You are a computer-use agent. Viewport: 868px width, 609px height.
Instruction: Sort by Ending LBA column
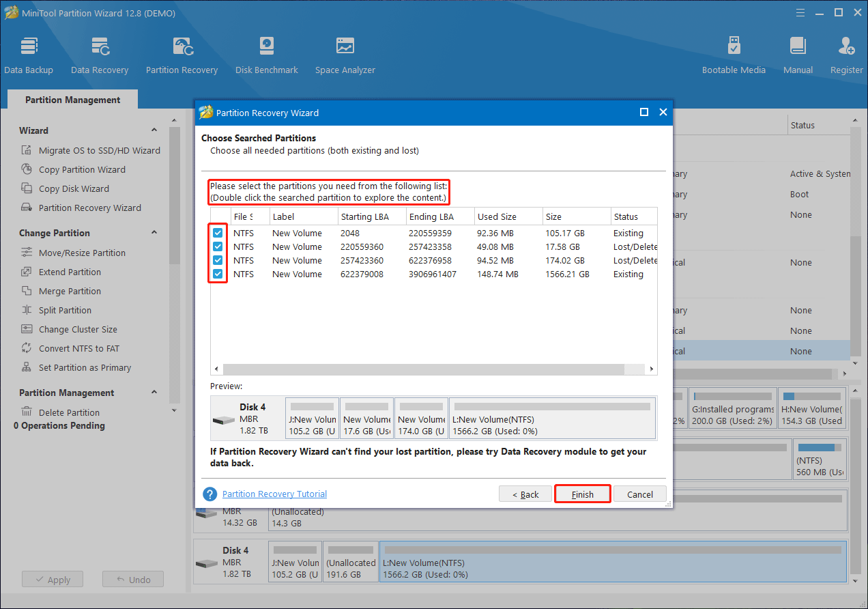coord(439,216)
